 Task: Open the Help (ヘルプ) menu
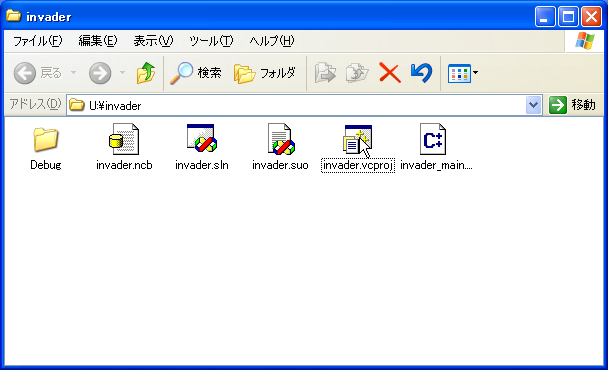tap(271, 41)
